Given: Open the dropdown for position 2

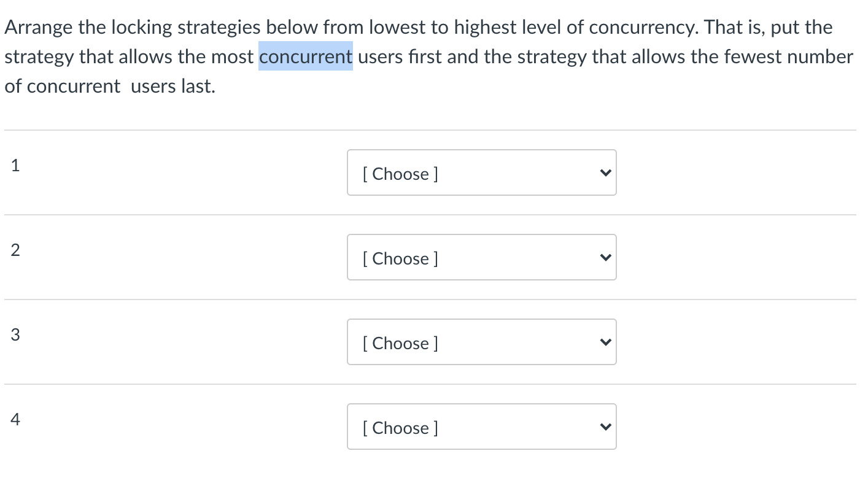Looking at the screenshot, I should click(481, 258).
